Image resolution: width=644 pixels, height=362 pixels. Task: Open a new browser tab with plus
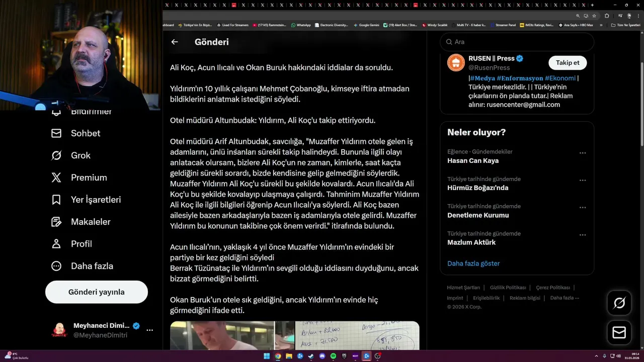[x=592, y=5]
